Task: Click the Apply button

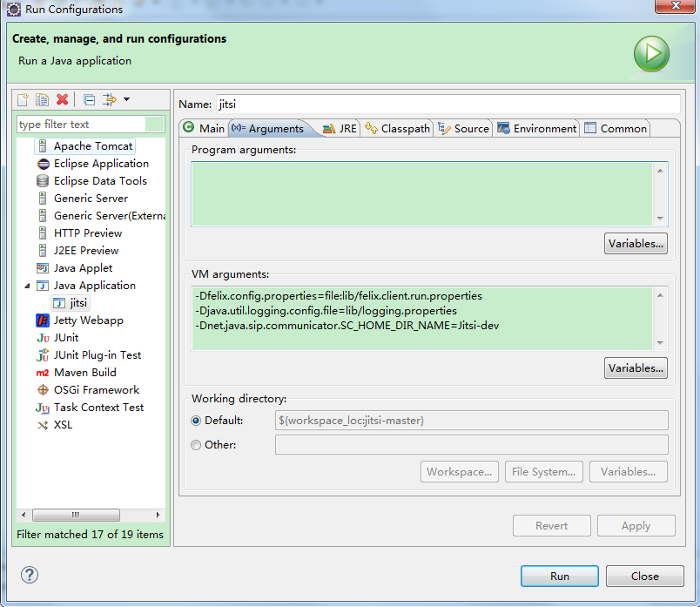Action: click(636, 526)
